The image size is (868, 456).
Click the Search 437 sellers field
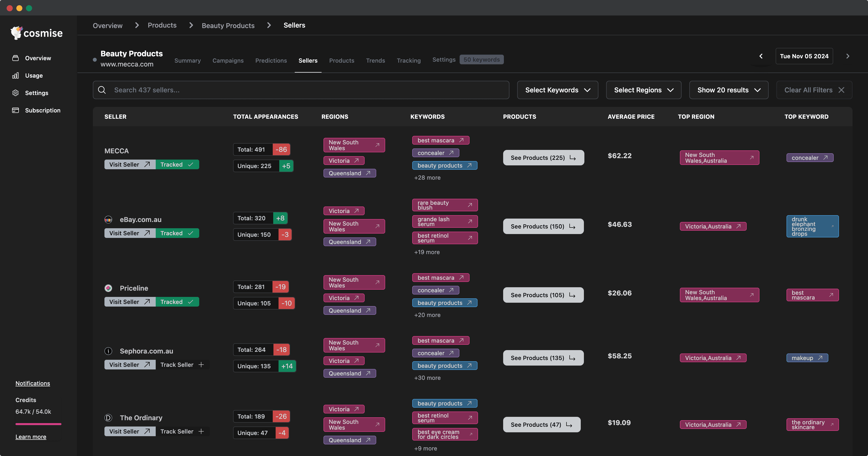301,90
